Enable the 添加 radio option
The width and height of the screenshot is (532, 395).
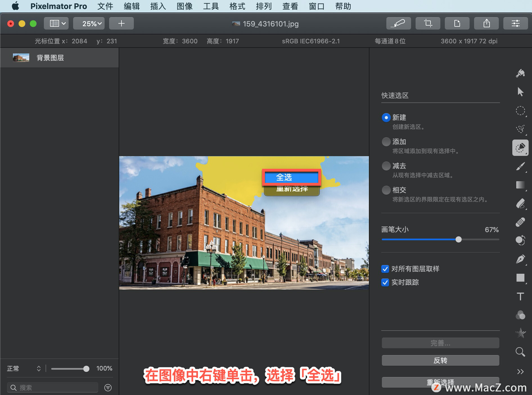[386, 142]
